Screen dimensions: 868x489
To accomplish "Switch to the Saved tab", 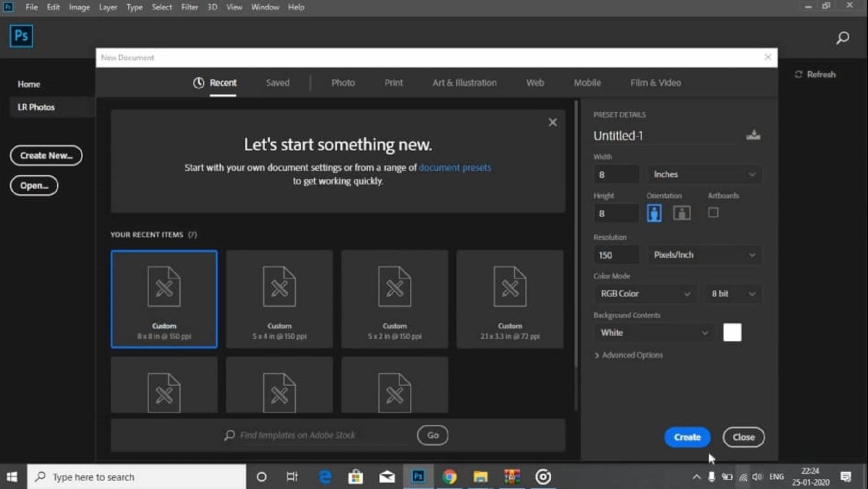I will click(x=278, y=83).
